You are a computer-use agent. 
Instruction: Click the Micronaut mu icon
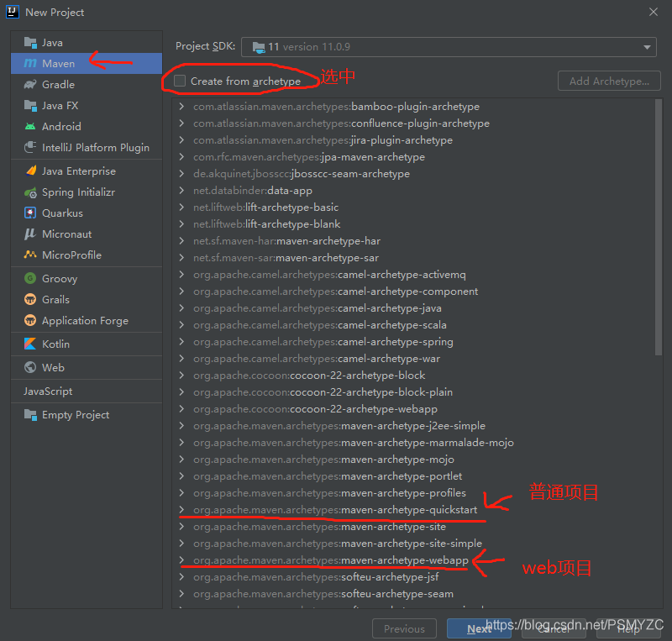(30, 234)
